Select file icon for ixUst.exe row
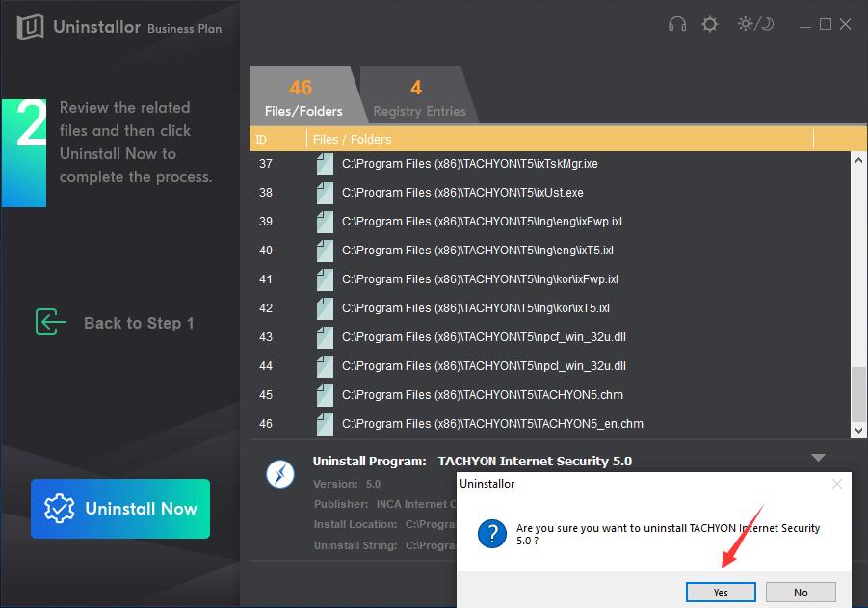This screenshot has width=868, height=608. click(325, 193)
